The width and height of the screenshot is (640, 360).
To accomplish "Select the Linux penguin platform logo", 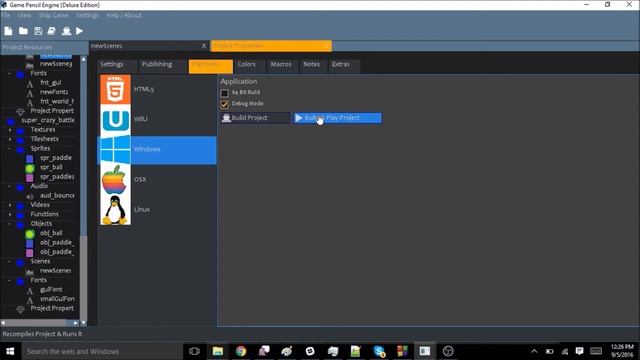I will [x=116, y=210].
